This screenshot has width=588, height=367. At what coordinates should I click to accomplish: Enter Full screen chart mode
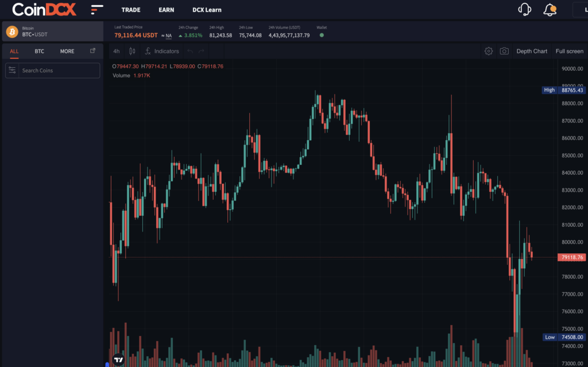569,51
